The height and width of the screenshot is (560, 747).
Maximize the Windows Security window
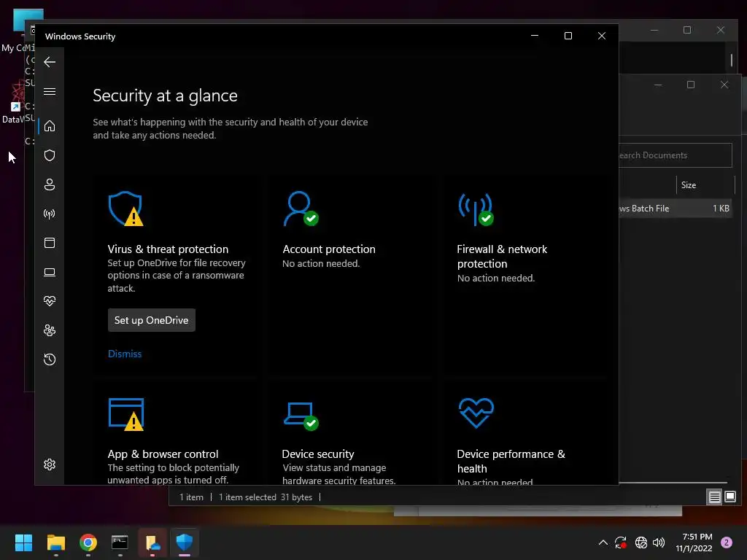pyautogui.click(x=568, y=36)
